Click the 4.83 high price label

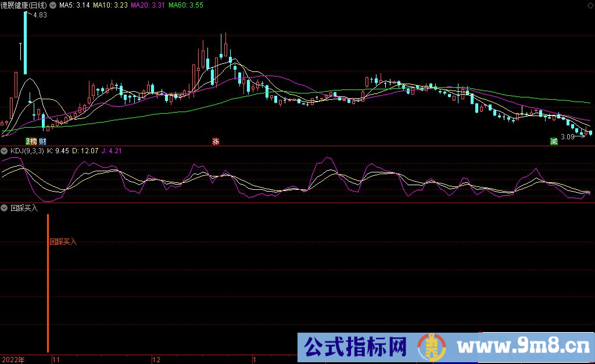(x=40, y=15)
